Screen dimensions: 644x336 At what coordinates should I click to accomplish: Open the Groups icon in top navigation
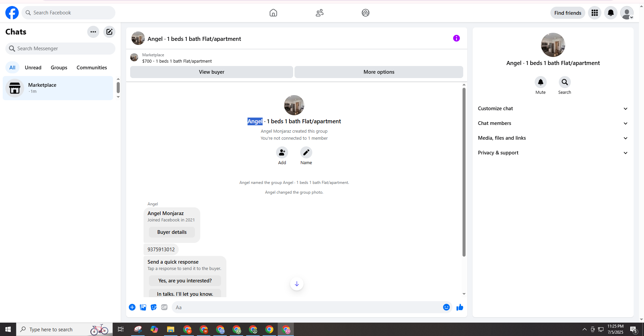click(x=366, y=13)
